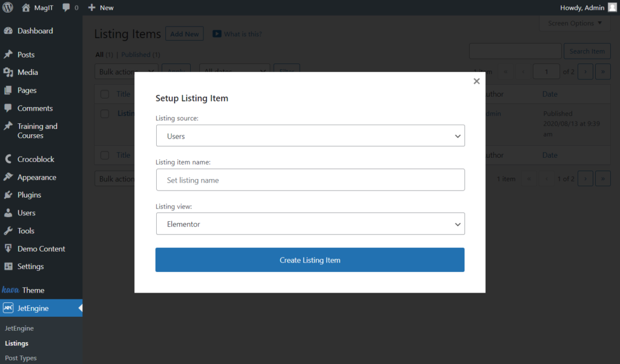Go to Posts in sidebar
Image resolution: width=620 pixels, height=364 pixels.
26,54
